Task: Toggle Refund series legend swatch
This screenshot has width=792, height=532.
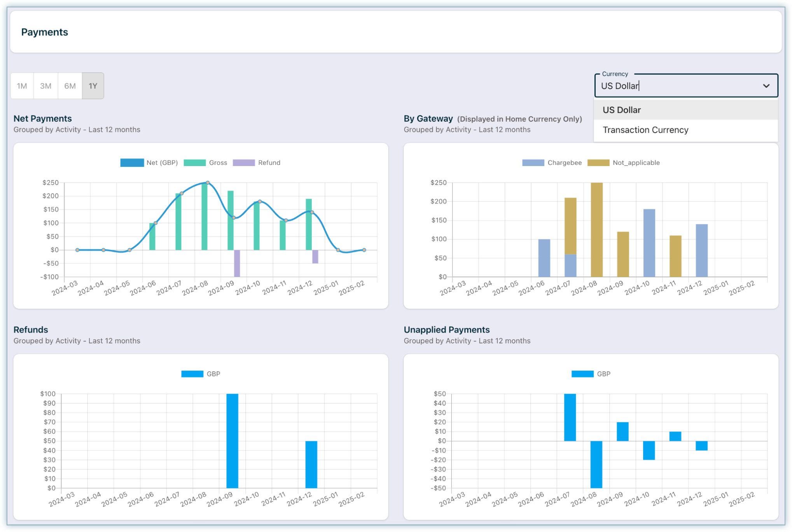Action: [244, 163]
